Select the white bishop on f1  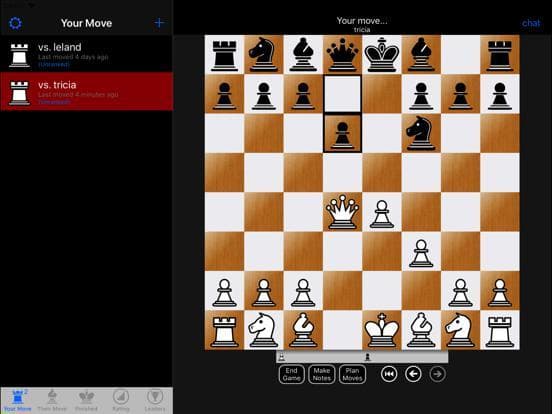click(421, 330)
